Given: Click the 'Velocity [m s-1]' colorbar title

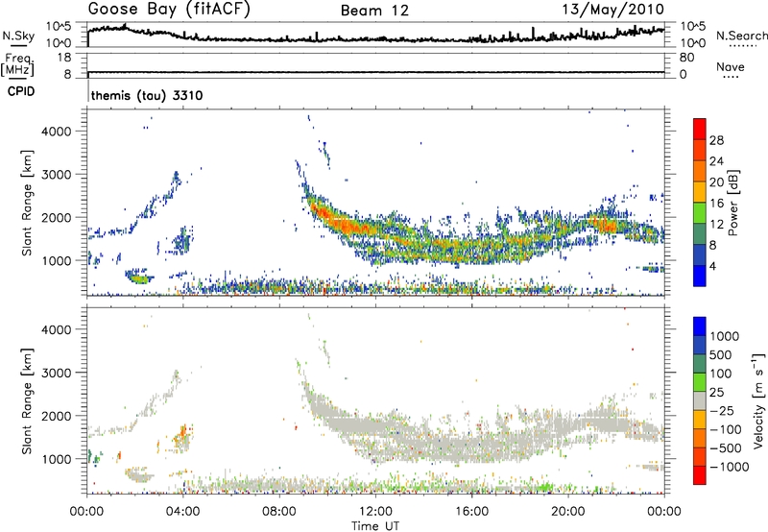Looking at the screenshot, I should (x=758, y=401).
